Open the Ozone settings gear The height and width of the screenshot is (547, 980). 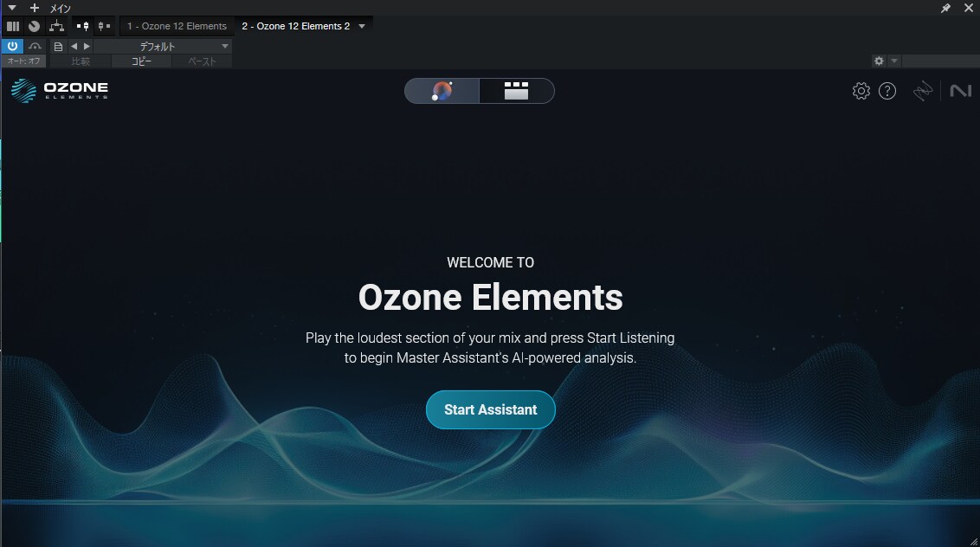(861, 91)
